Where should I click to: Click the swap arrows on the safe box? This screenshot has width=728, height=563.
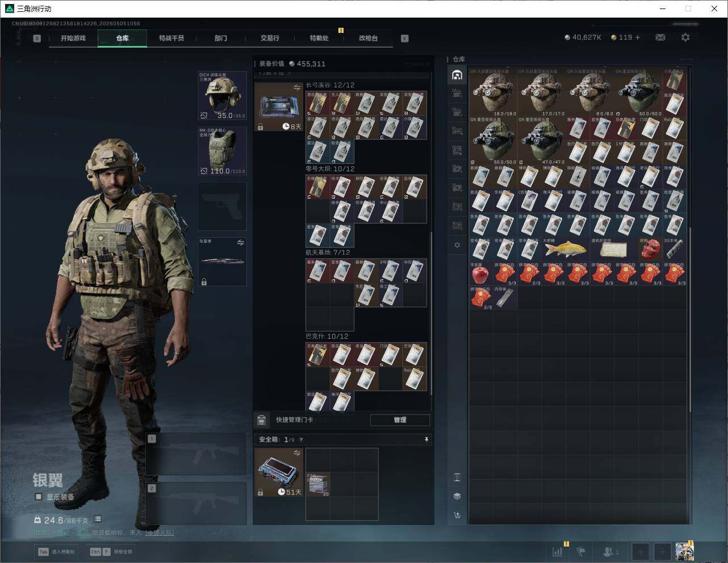(x=296, y=452)
